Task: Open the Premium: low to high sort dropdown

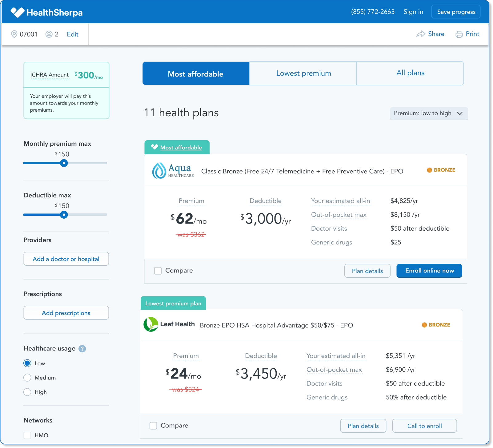Action: (429, 113)
